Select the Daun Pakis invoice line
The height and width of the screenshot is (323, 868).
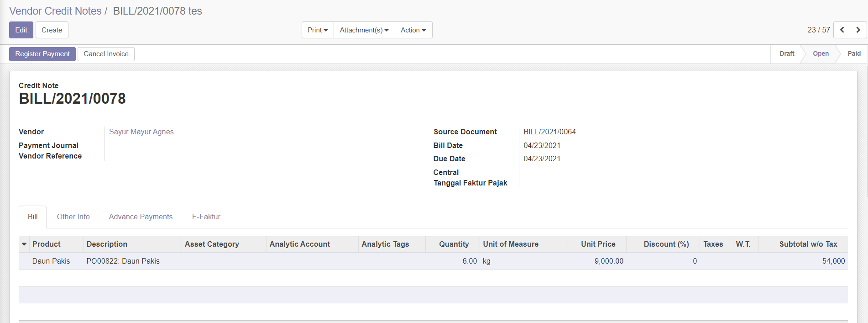click(51, 261)
